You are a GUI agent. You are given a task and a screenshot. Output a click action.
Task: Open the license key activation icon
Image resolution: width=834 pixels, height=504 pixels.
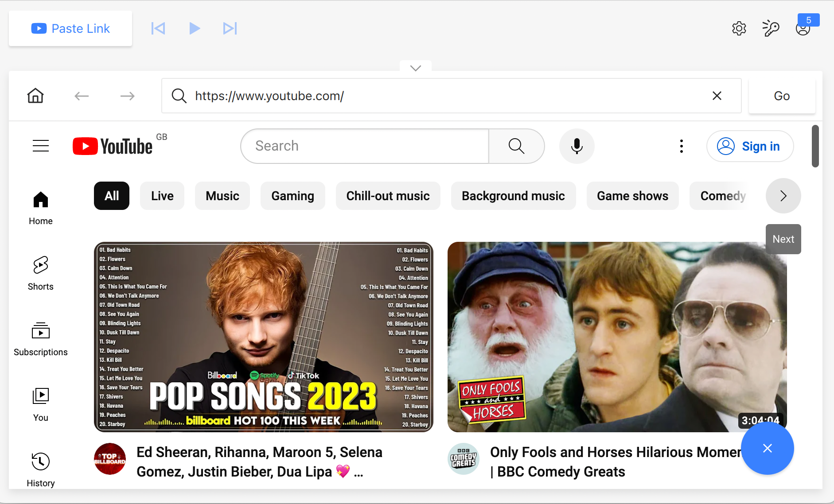tap(771, 28)
